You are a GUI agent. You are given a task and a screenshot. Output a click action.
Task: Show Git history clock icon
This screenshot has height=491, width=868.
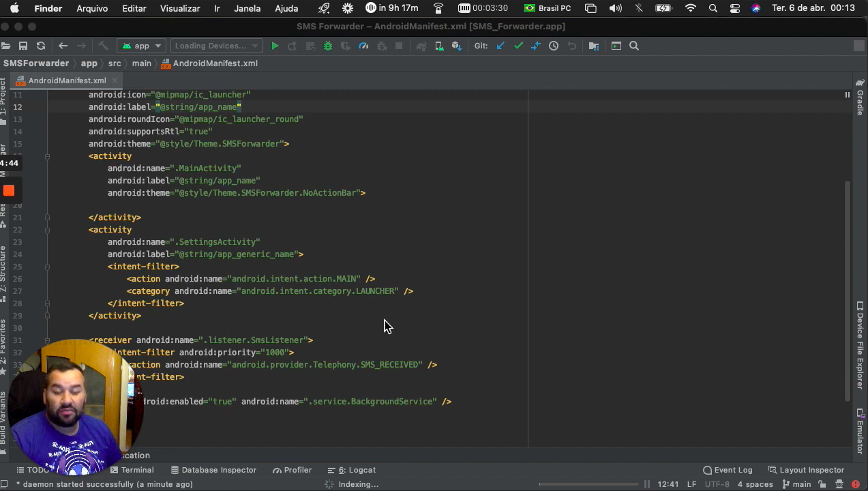554,46
